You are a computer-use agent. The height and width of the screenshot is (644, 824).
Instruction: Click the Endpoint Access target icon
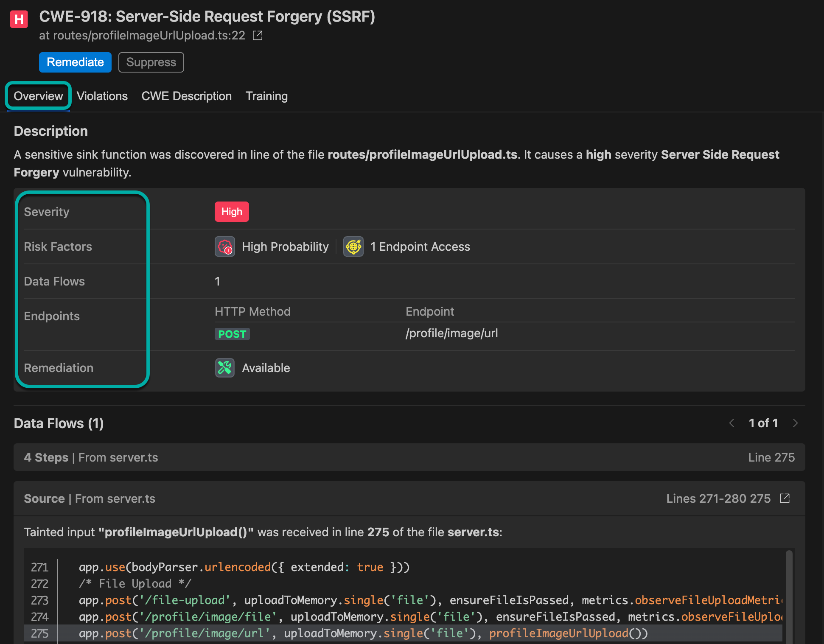pos(353,246)
